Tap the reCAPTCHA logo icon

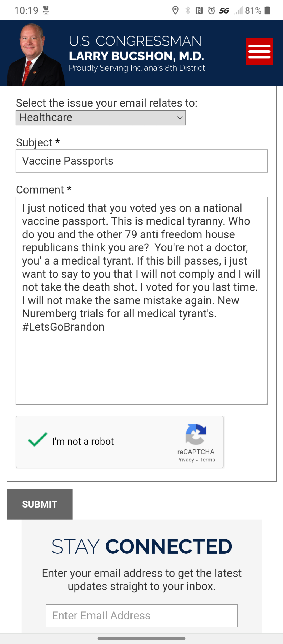click(x=196, y=434)
